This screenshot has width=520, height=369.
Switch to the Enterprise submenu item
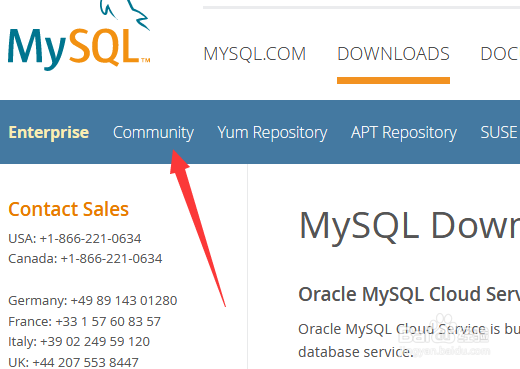49,132
